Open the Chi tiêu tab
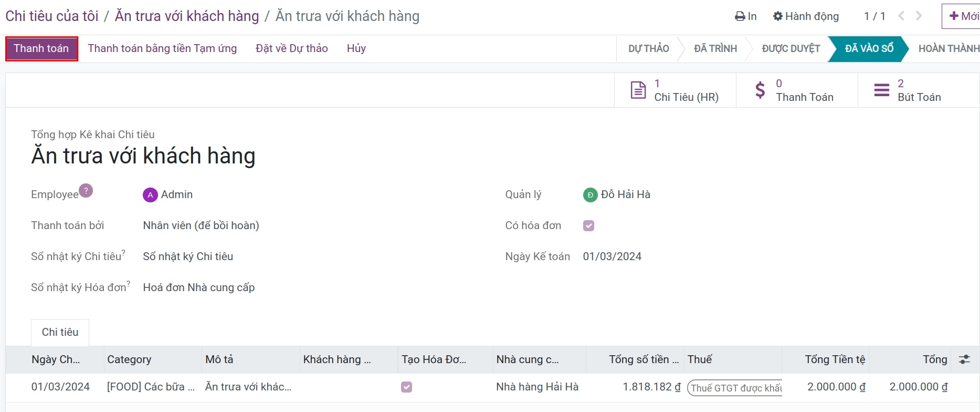 60,332
